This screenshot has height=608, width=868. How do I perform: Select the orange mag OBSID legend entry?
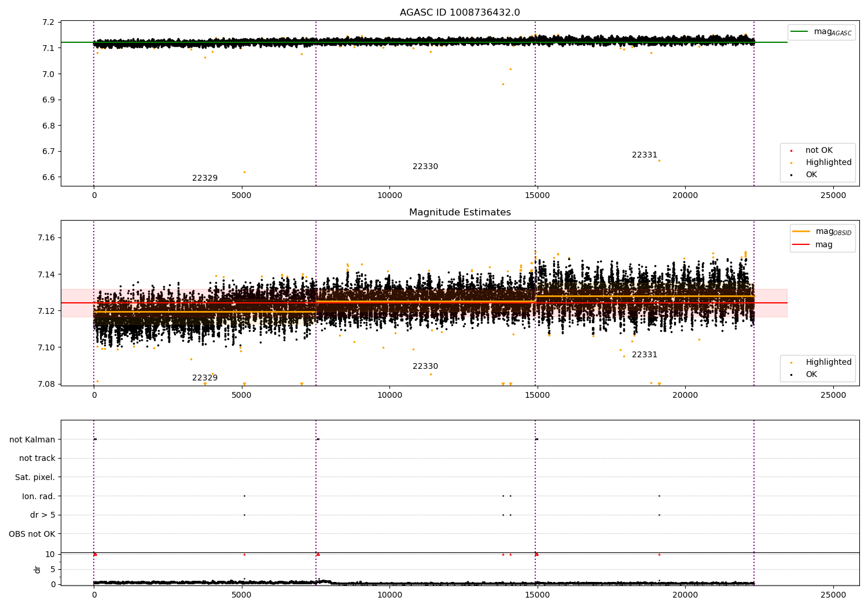(822, 232)
